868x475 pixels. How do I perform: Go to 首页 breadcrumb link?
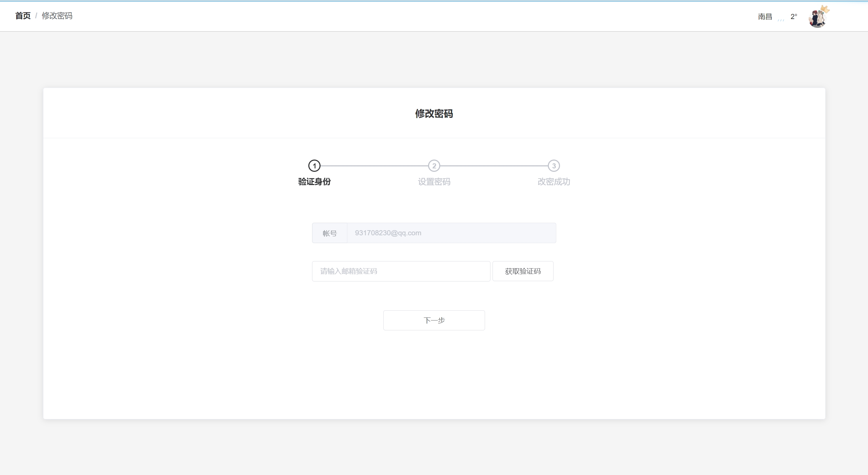click(x=23, y=16)
